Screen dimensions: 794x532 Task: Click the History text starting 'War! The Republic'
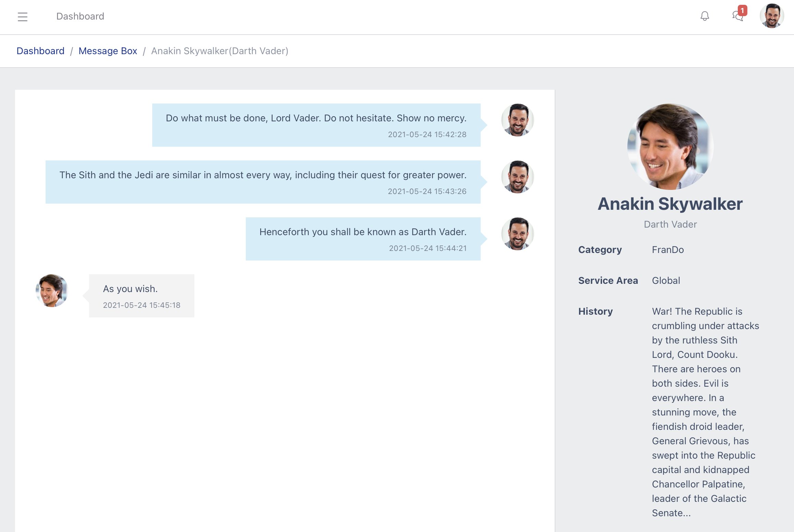pyautogui.click(x=706, y=412)
